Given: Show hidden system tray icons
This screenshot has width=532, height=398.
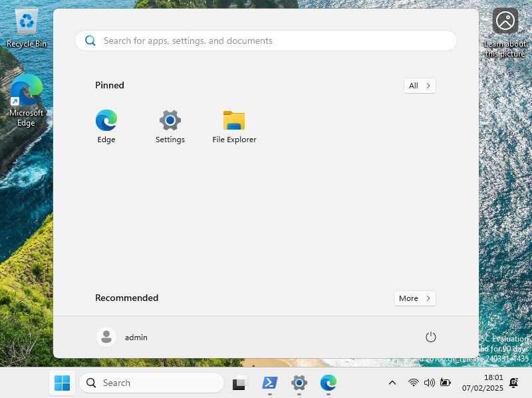Looking at the screenshot, I should click(x=392, y=383).
